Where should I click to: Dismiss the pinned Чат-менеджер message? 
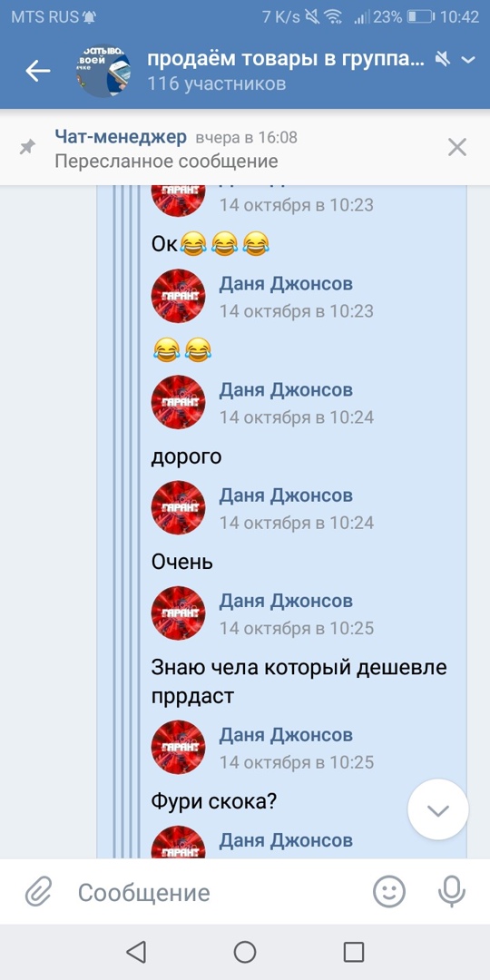(457, 148)
